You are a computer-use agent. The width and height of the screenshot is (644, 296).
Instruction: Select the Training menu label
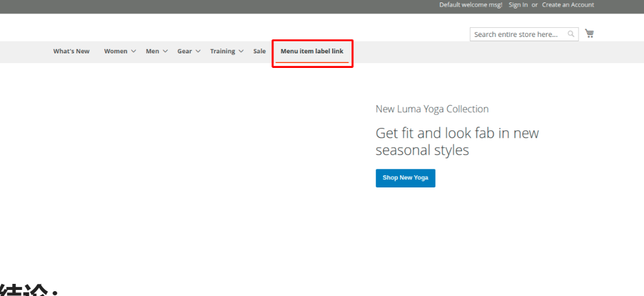[x=222, y=52]
